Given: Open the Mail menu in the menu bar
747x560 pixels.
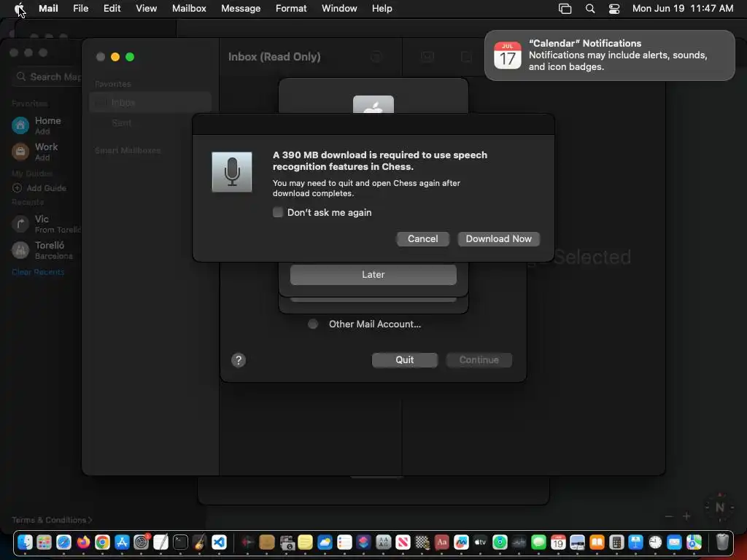Looking at the screenshot, I should pos(48,9).
